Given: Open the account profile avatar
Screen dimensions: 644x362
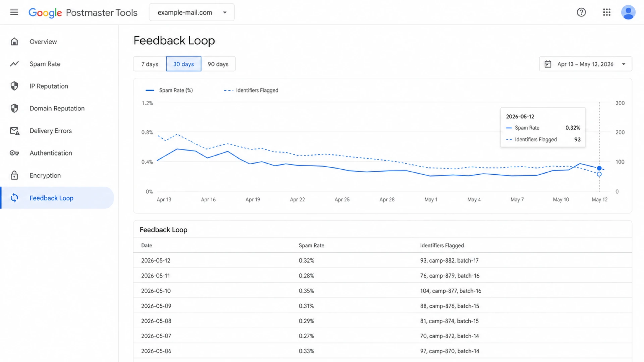Looking at the screenshot, I should 628,12.
